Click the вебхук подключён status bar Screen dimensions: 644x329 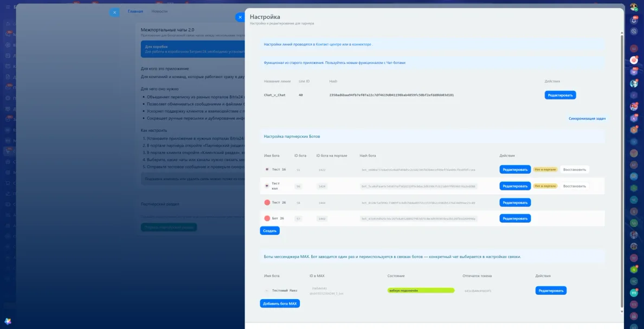click(421, 291)
